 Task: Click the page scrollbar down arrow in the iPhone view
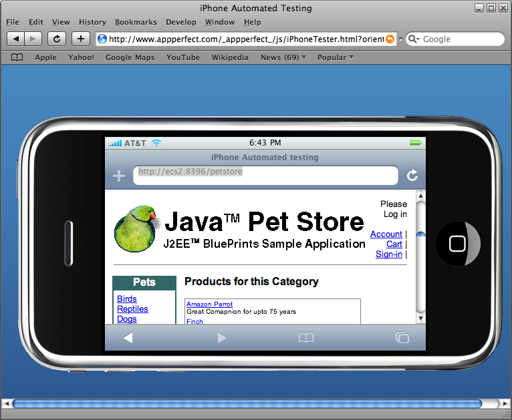pyautogui.click(x=420, y=319)
